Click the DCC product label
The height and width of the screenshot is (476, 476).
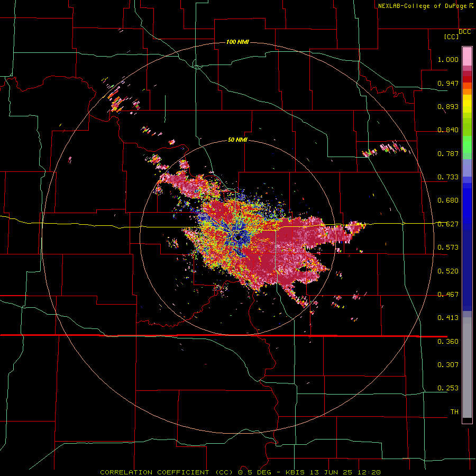pyautogui.click(x=465, y=31)
